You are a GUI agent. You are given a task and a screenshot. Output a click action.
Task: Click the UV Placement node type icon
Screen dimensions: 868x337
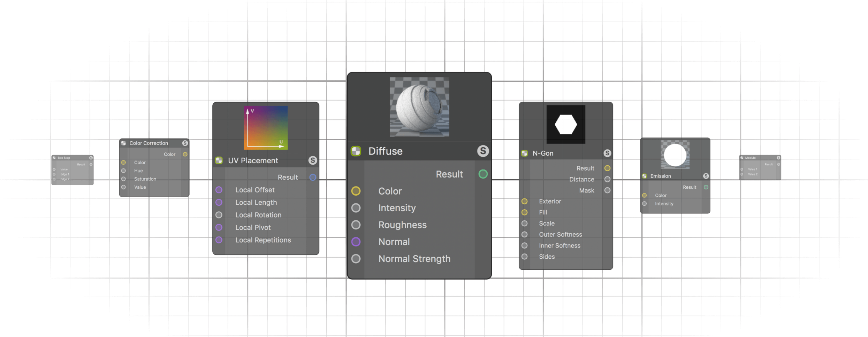coord(219,160)
